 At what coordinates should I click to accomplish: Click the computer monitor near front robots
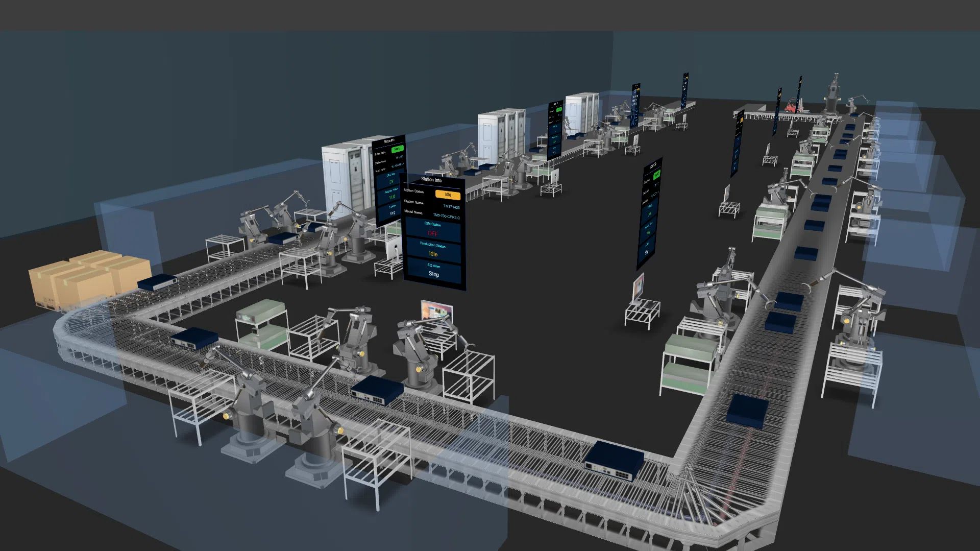436,313
